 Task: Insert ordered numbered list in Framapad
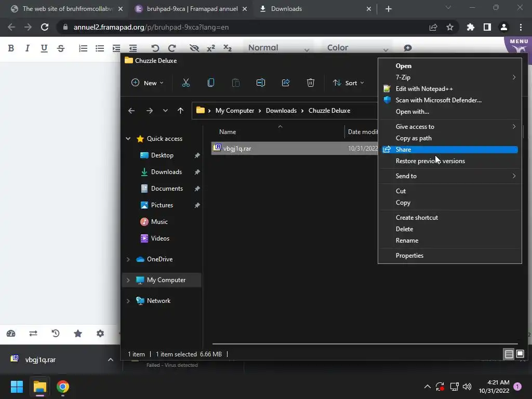pos(83,48)
